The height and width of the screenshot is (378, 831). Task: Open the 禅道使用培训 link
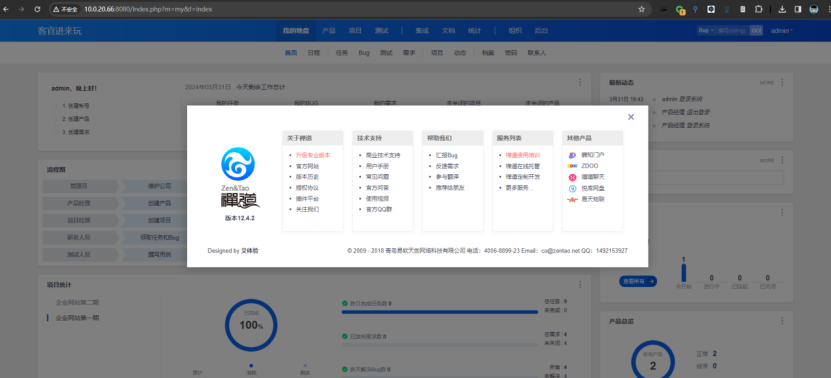[x=523, y=155]
